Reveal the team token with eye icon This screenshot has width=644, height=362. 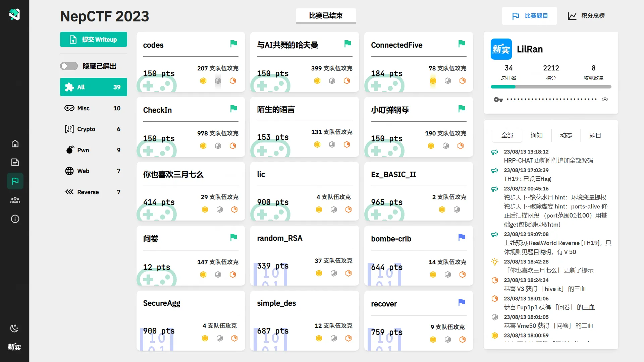tap(605, 100)
